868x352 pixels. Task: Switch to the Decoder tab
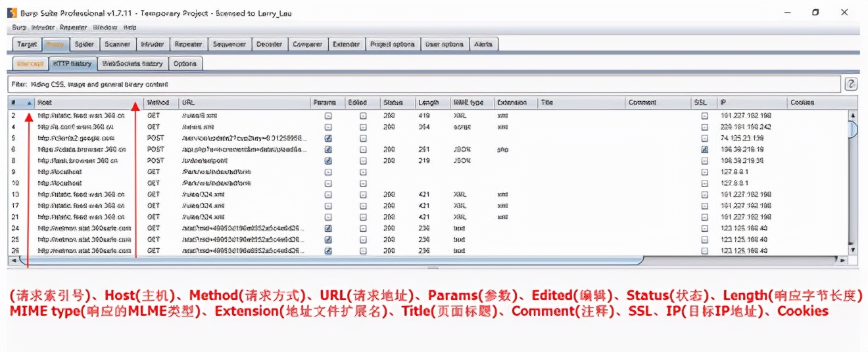[270, 44]
